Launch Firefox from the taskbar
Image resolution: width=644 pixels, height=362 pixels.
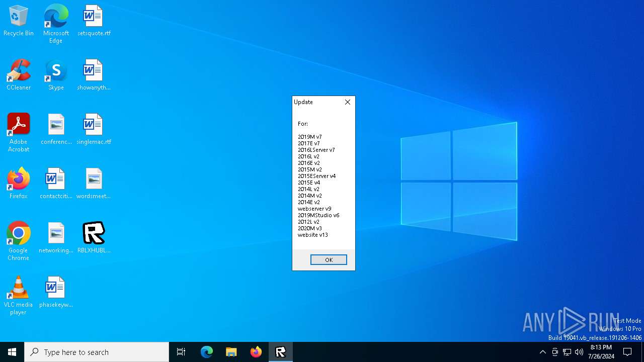[256, 352]
